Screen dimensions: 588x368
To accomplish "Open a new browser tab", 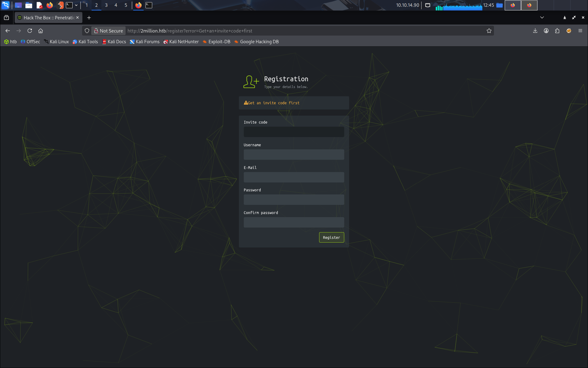I will coord(89,18).
